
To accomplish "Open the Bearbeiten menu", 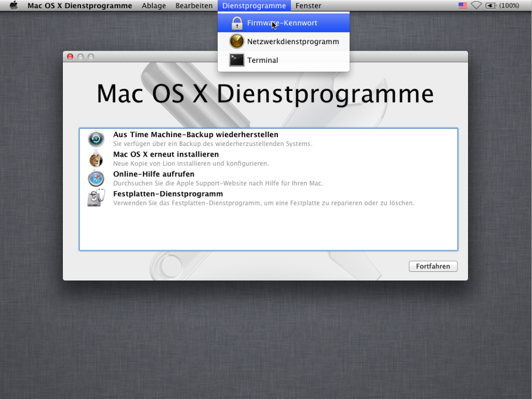I will [194, 6].
